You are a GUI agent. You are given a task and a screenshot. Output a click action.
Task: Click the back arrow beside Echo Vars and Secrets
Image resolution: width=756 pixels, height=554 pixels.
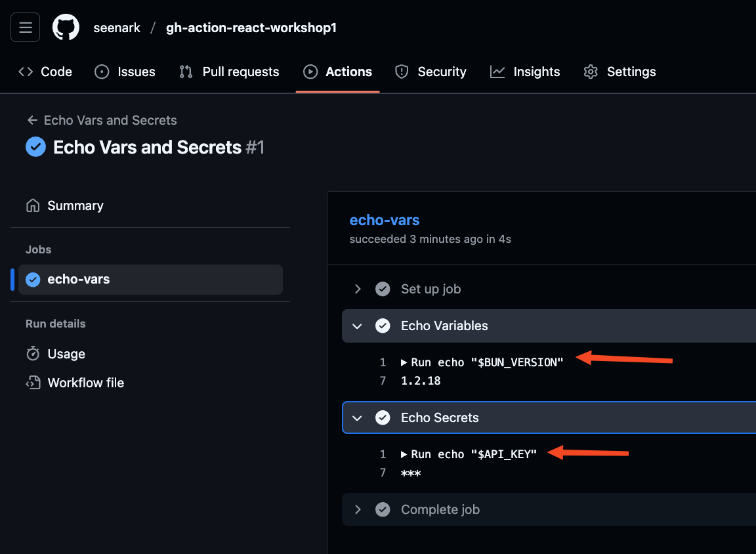(31, 120)
